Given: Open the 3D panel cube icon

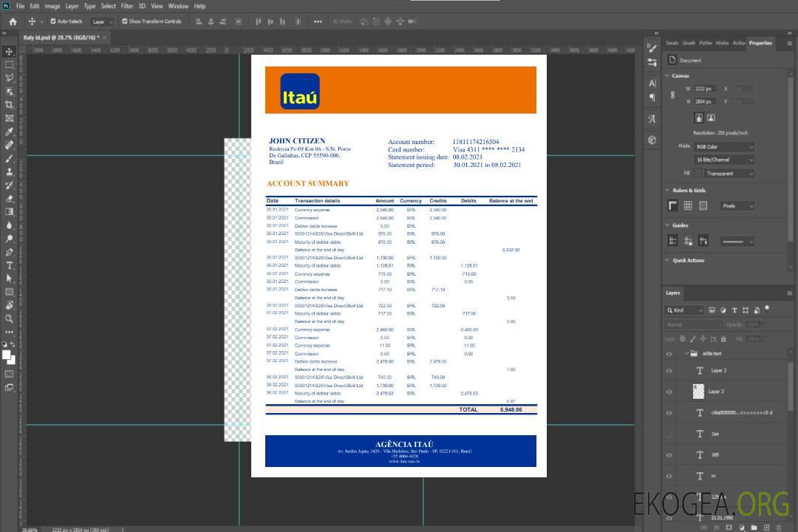Looking at the screenshot, I should click(652, 140).
